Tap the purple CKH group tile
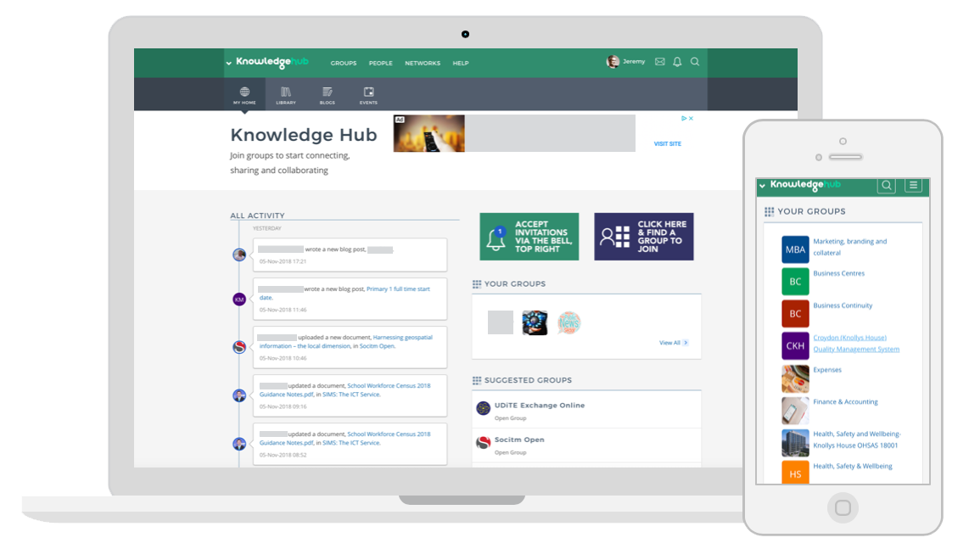 (x=795, y=346)
